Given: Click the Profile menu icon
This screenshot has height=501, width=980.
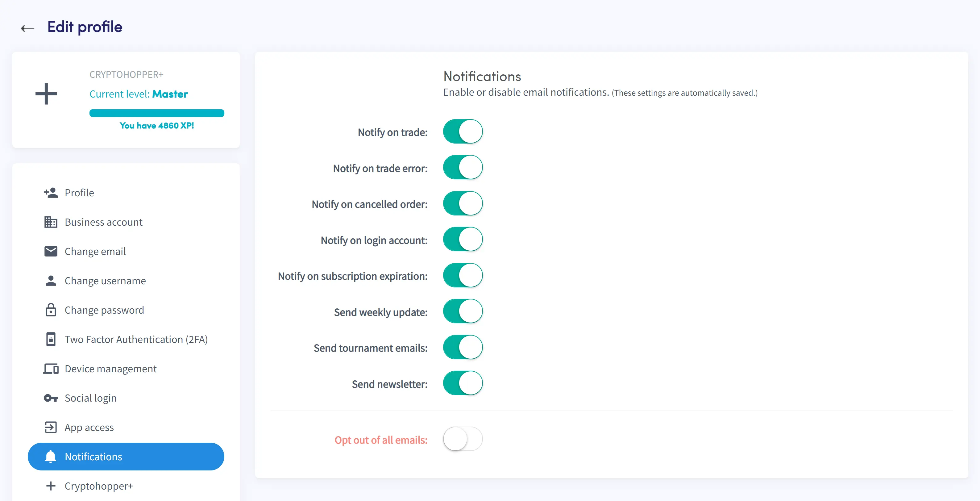Looking at the screenshot, I should point(50,192).
